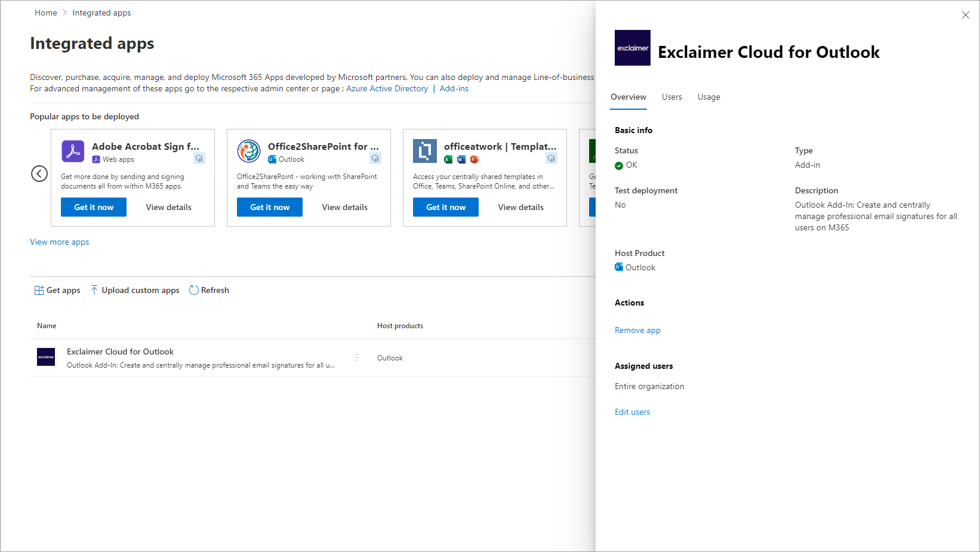Click certification badge on officeatwork card
980x552 pixels.
click(x=551, y=158)
